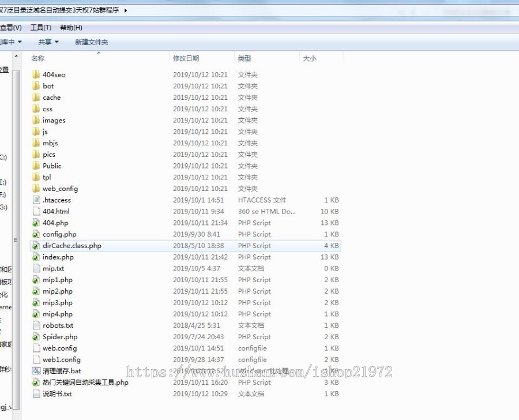Click the 新建文件夹 button

pos(91,42)
